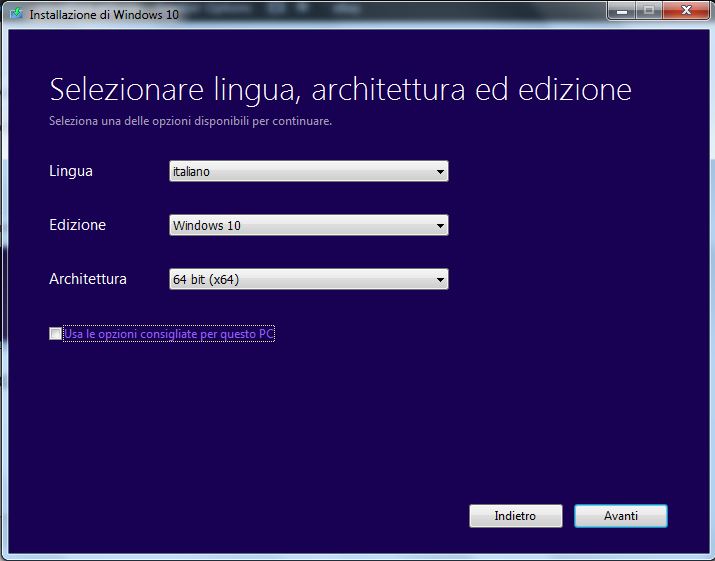Viewport: 715px width, 561px height.
Task: Minimize the Installazione di Windows 10 window
Action: pyautogui.click(x=622, y=10)
